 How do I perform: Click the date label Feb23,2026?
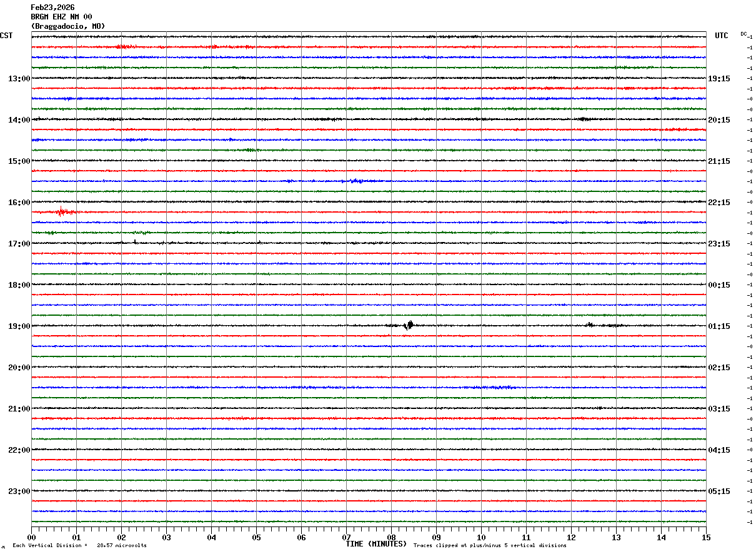52,8
